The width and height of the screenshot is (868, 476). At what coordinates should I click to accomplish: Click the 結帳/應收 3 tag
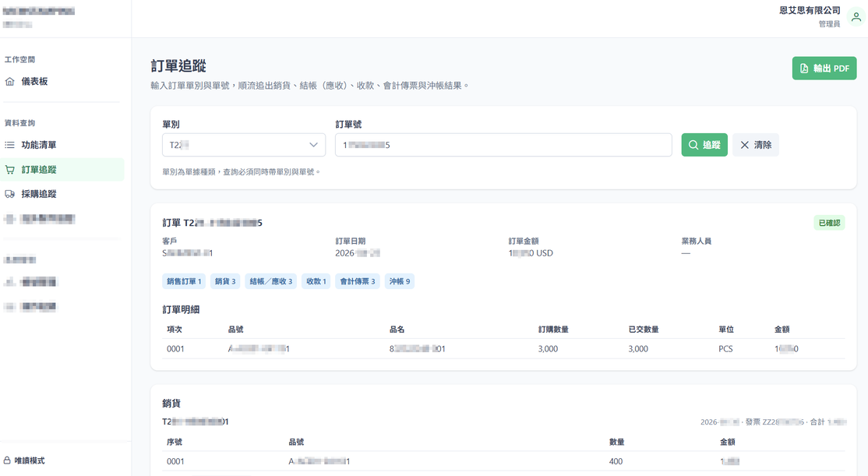click(x=270, y=281)
